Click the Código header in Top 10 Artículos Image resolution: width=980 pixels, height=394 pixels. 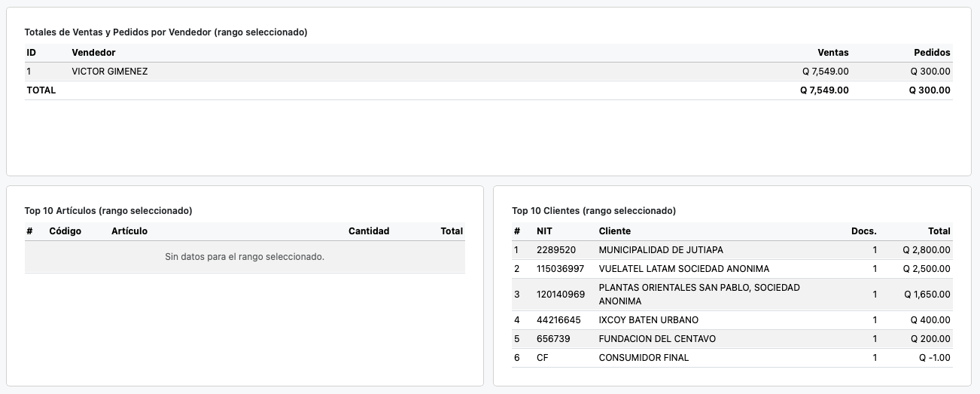(65, 231)
